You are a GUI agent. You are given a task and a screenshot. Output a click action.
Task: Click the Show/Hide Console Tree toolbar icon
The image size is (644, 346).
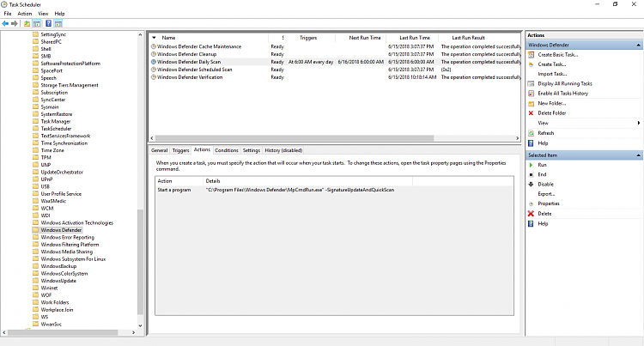point(37,23)
